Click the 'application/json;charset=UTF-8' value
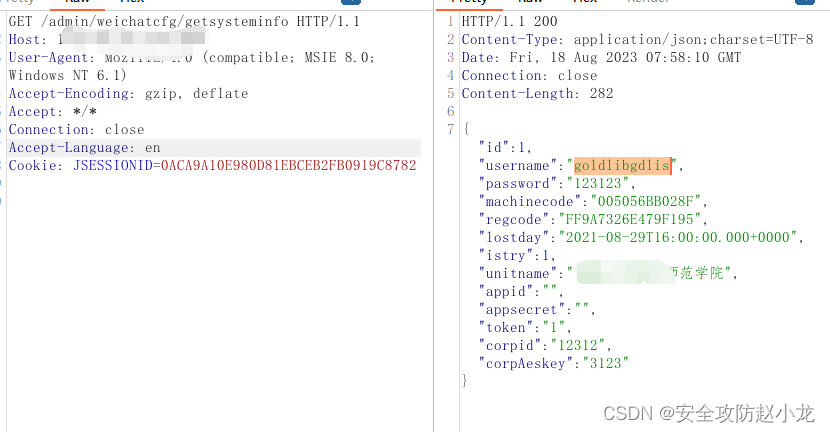830x432 pixels. tap(693, 40)
